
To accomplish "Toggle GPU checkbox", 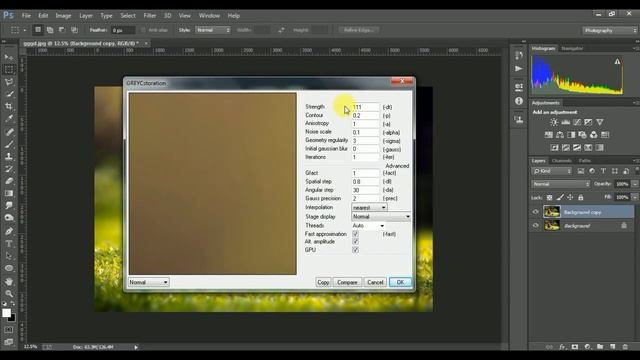I will point(356,250).
